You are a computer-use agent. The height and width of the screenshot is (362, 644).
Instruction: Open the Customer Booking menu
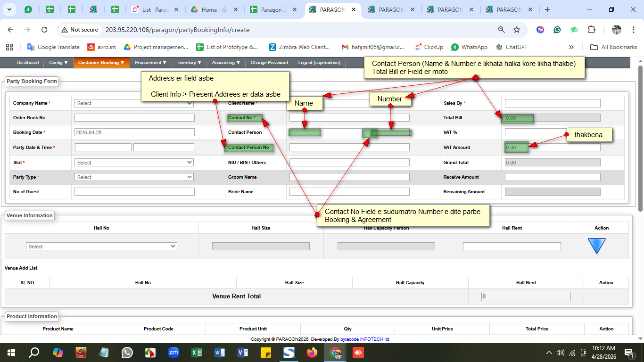(101, 63)
